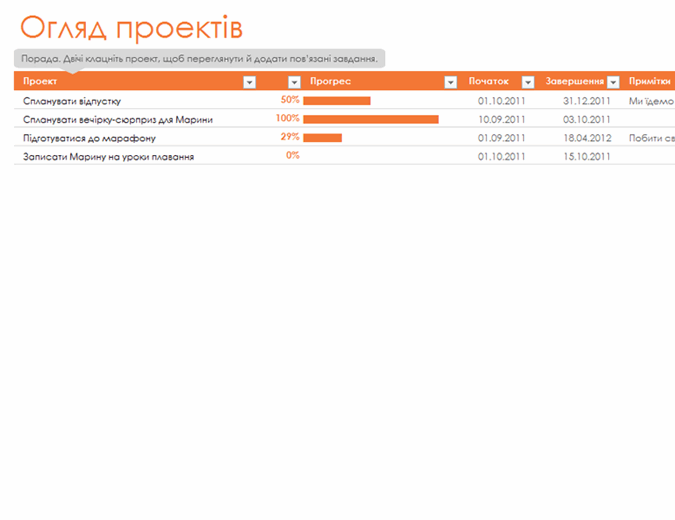
Task: Click the note starting with Ми їдемо
Action: 652,101
